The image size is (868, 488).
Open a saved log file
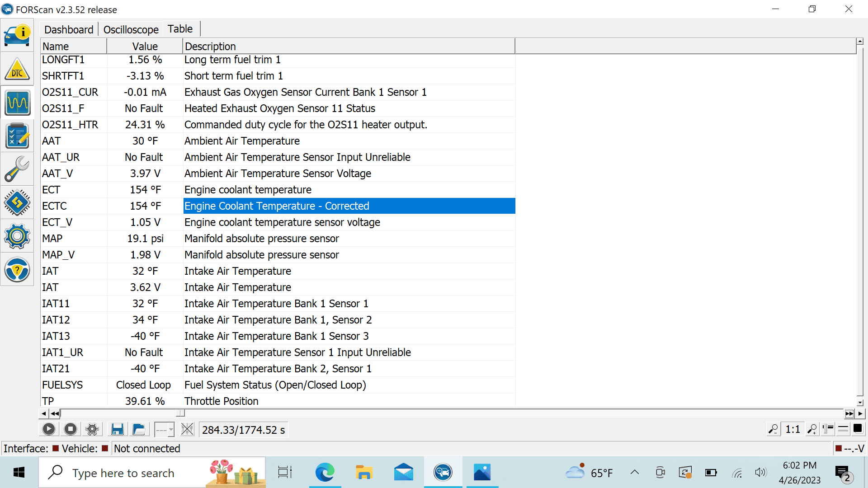pyautogui.click(x=139, y=429)
